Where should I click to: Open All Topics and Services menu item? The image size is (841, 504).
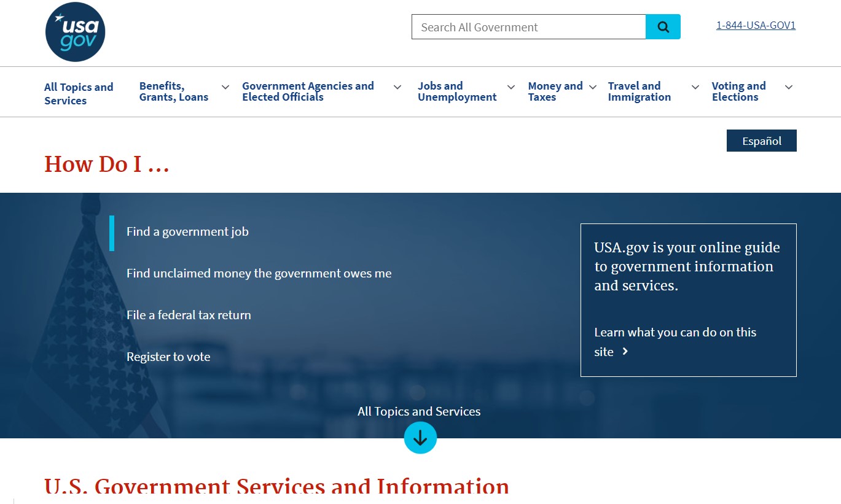(x=79, y=94)
